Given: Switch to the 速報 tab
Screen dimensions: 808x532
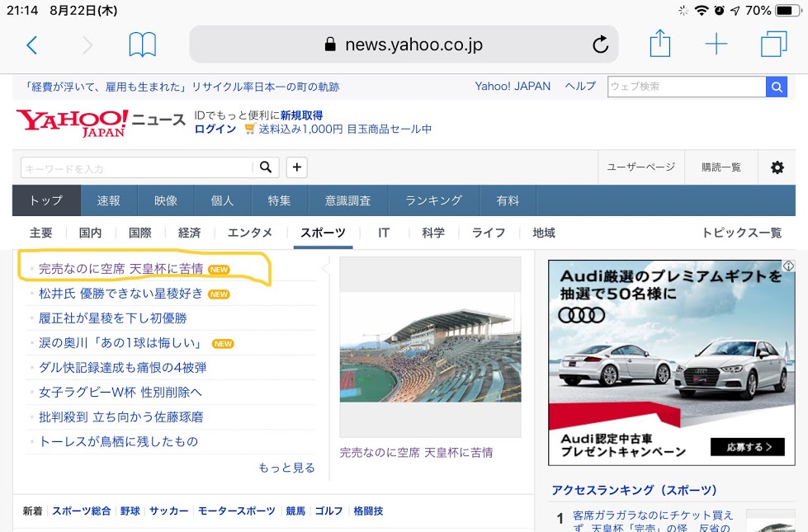Looking at the screenshot, I should [109, 200].
